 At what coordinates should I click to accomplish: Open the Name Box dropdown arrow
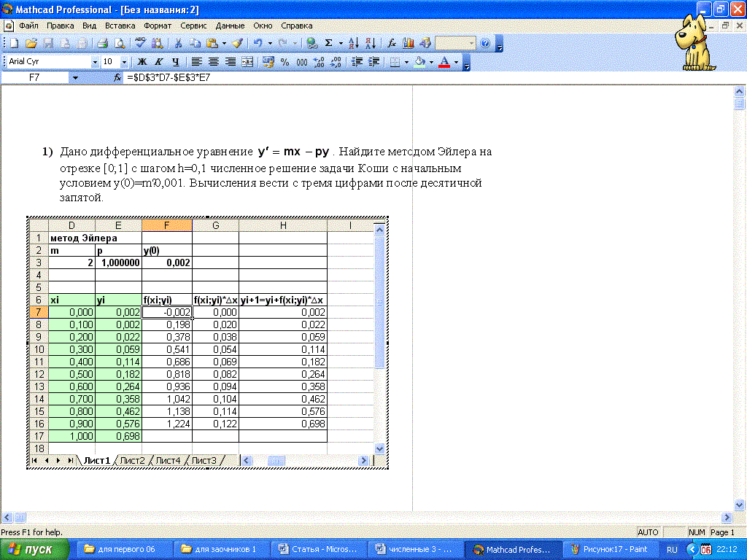click(x=74, y=77)
